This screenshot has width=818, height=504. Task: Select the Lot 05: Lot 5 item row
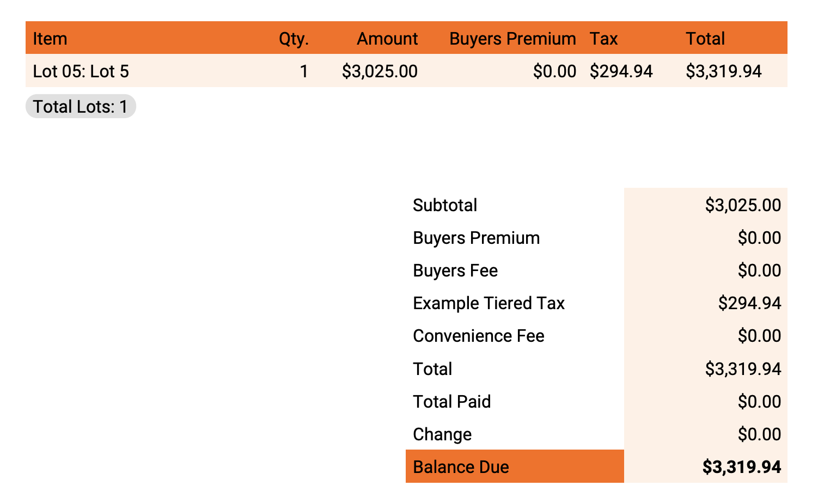coord(81,71)
